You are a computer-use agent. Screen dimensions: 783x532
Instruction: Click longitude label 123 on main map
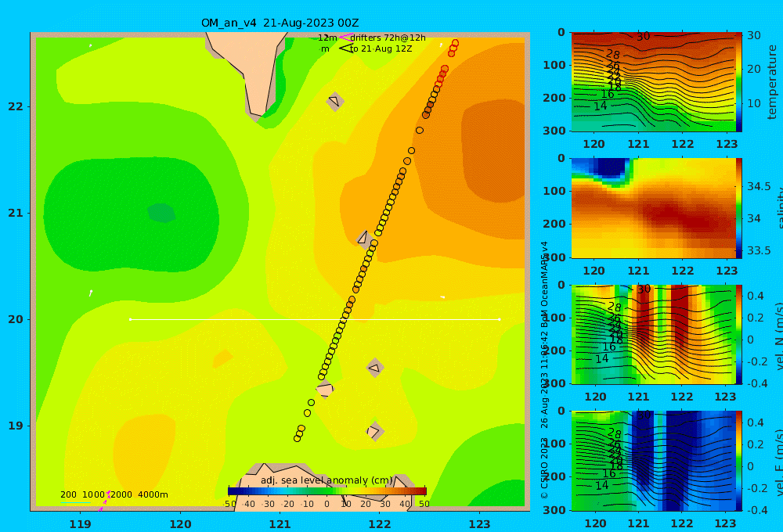480,524
